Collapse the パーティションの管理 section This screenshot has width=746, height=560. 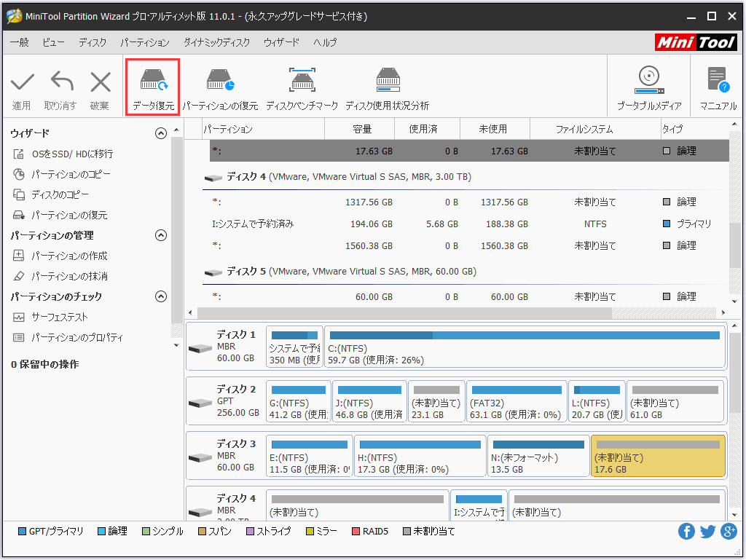click(161, 234)
